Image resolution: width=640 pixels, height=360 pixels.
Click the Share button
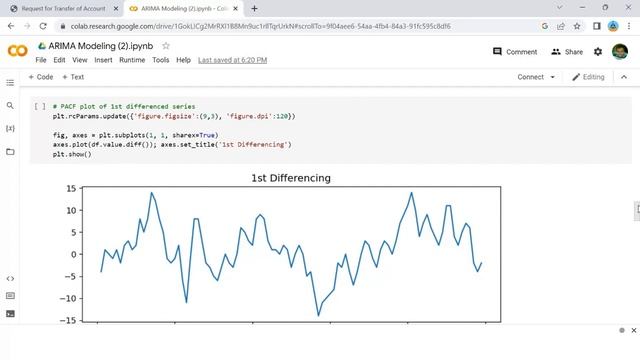567,52
